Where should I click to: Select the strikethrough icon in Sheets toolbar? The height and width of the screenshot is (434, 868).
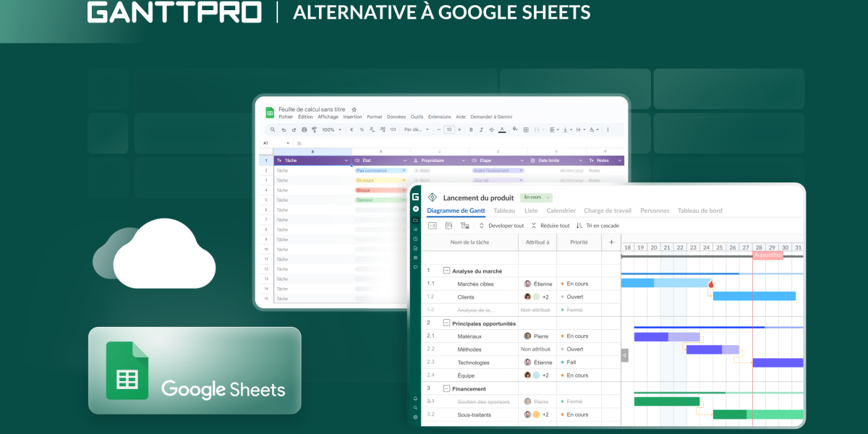click(491, 129)
